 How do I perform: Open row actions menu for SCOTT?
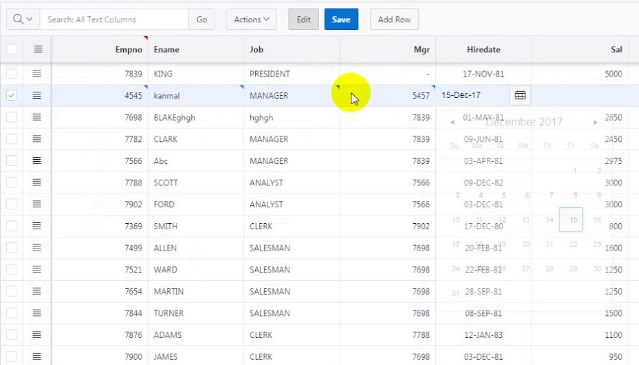coord(37,182)
